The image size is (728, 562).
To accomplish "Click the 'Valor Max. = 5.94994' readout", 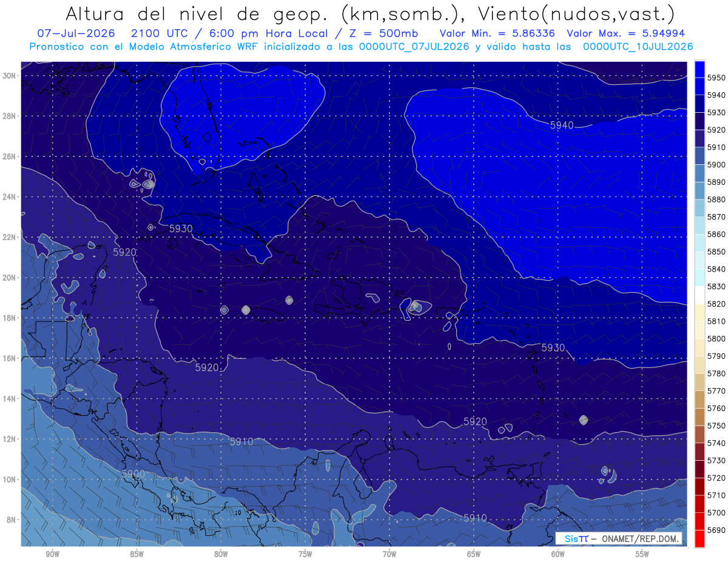I will (x=626, y=33).
